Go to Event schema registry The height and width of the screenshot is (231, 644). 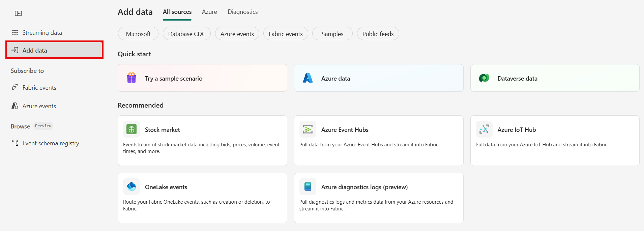[x=51, y=143]
